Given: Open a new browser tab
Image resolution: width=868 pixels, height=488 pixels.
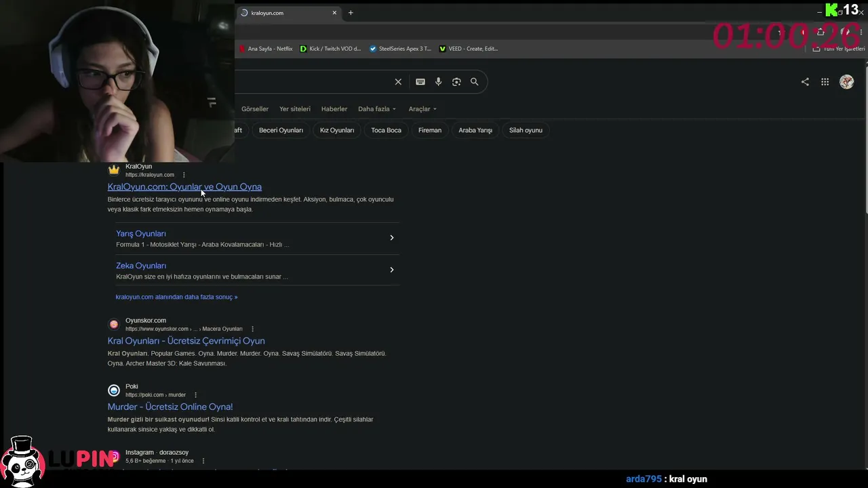Looking at the screenshot, I should pyautogui.click(x=351, y=13).
